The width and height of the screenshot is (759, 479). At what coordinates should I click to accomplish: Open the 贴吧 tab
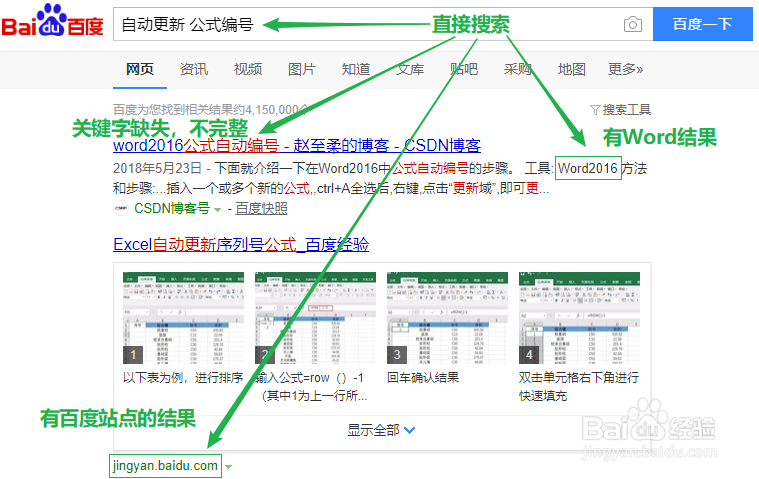[464, 69]
